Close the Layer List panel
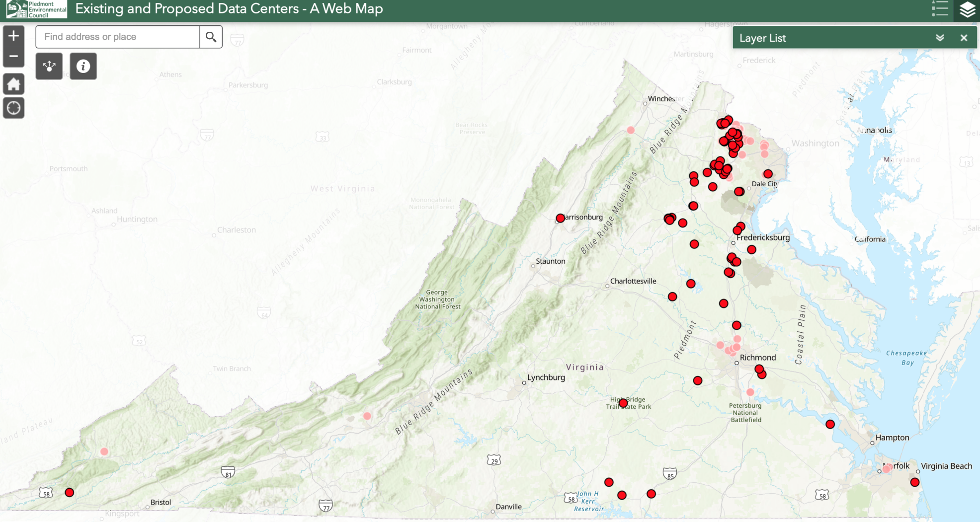The width and height of the screenshot is (980, 522). click(x=964, y=38)
